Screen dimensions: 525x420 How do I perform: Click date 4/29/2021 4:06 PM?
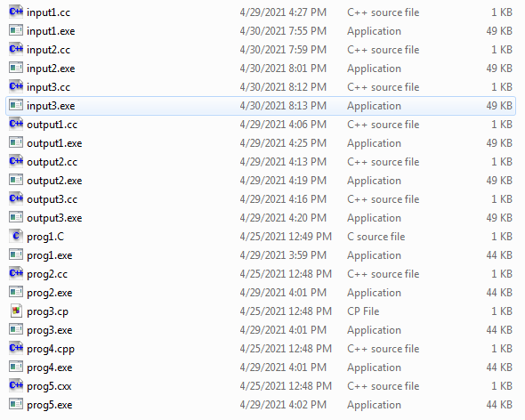283,125
